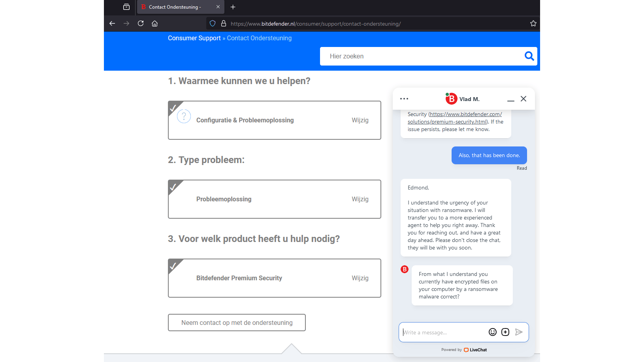Click Neem contact op met de ondersteuning

click(237, 323)
